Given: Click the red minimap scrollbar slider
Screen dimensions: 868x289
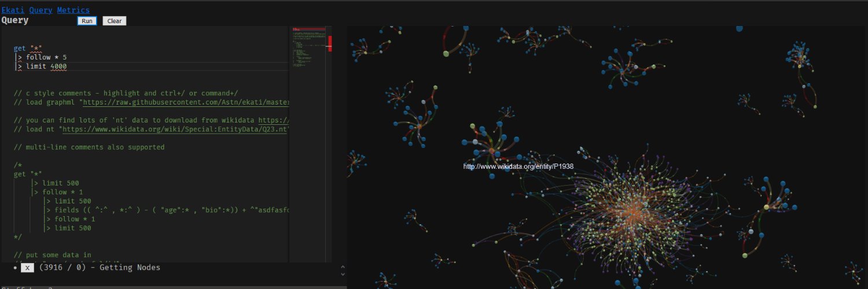Looking at the screenshot, I should point(330,43).
